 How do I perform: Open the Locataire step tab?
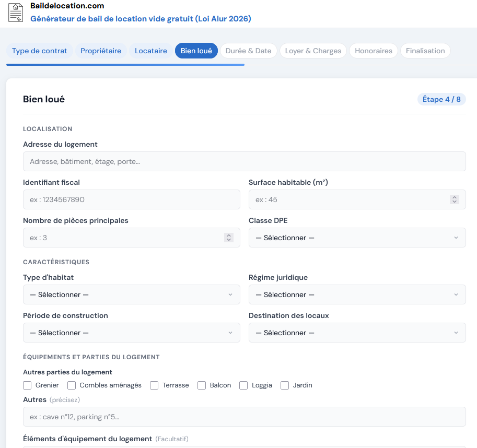(x=151, y=51)
